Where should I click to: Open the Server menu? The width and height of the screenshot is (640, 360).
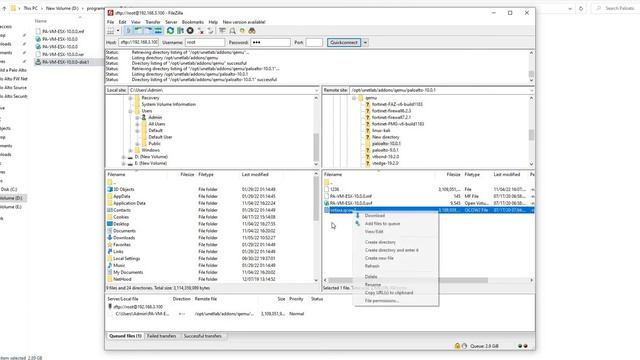pyautogui.click(x=171, y=22)
